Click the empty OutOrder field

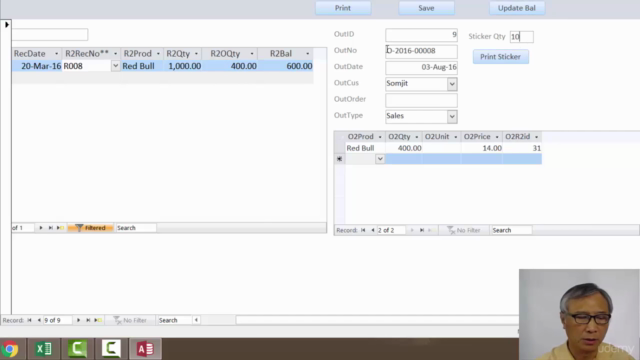pos(421,100)
